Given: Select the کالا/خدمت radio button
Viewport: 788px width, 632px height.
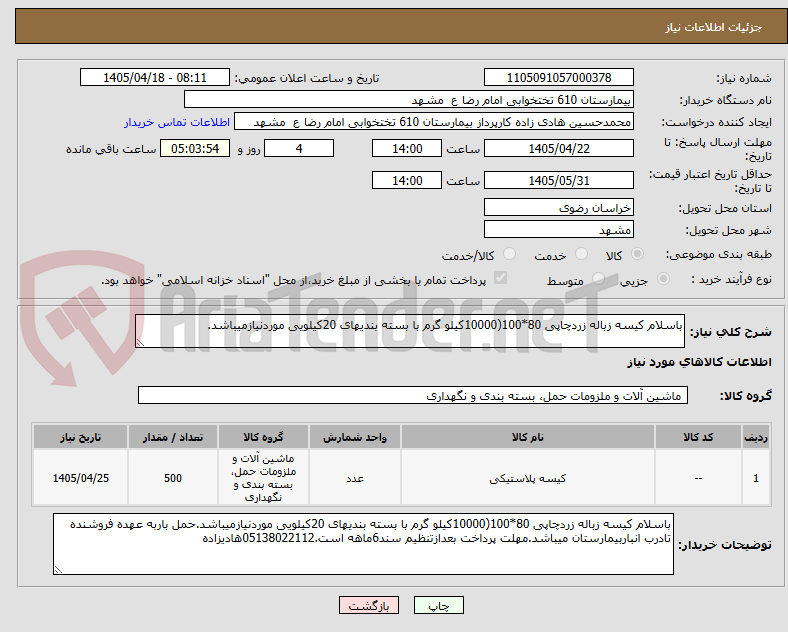Looking at the screenshot, I should click(509, 254).
